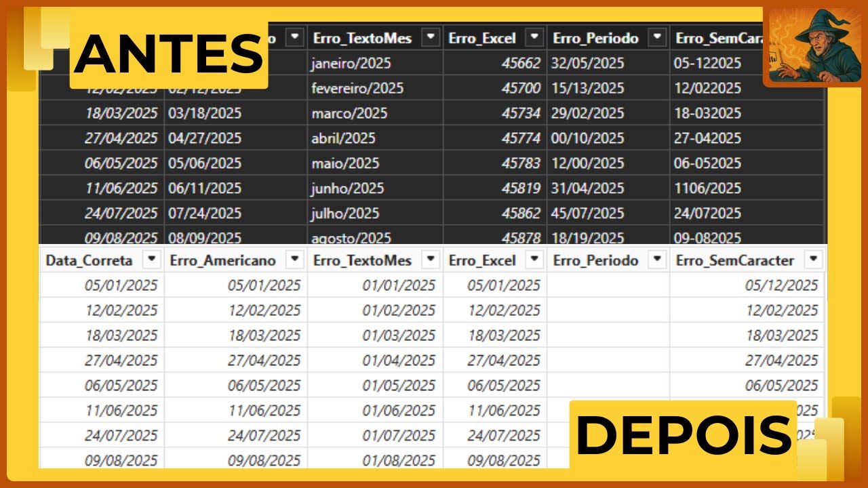The width and height of the screenshot is (868, 488).
Task: Select Excel serial value 45700
Action: coord(521,88)
